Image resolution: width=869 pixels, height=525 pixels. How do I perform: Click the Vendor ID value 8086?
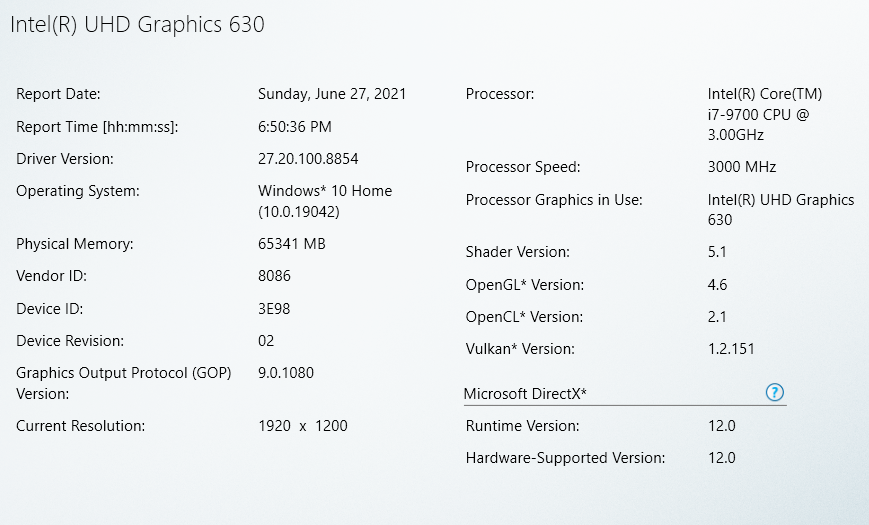click(274, 276)
